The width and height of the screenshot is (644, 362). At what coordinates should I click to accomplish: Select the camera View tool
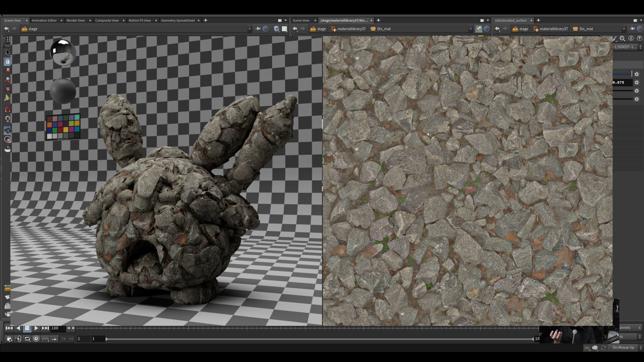pos(7,130)
